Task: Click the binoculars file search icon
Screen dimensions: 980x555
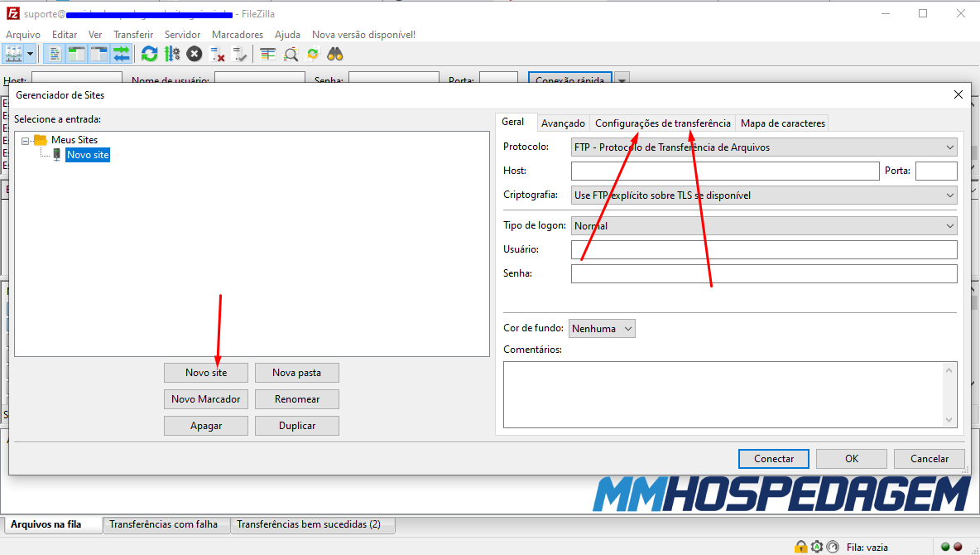Action: [x=335, y=55]
